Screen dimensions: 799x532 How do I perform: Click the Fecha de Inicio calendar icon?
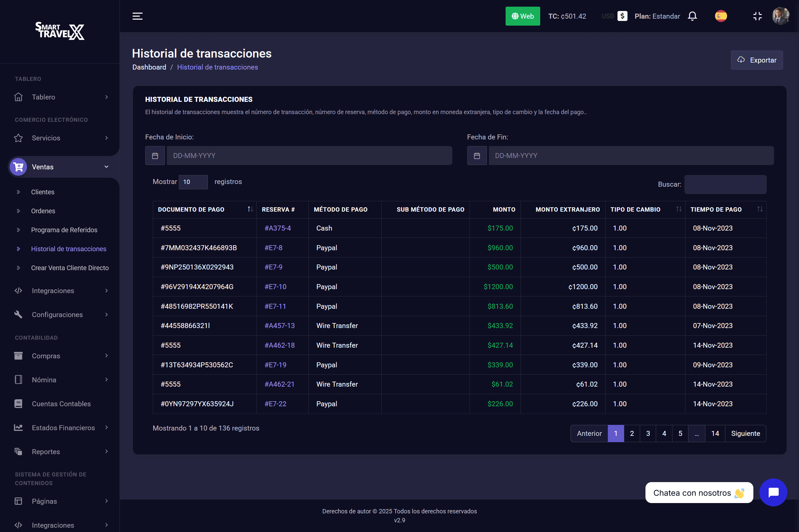(x=155, y=156)
